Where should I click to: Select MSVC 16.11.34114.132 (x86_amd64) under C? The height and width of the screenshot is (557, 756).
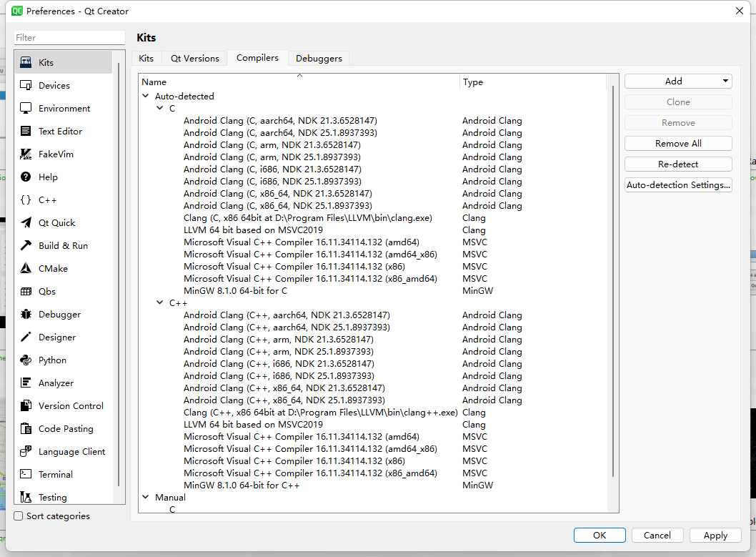310,278
